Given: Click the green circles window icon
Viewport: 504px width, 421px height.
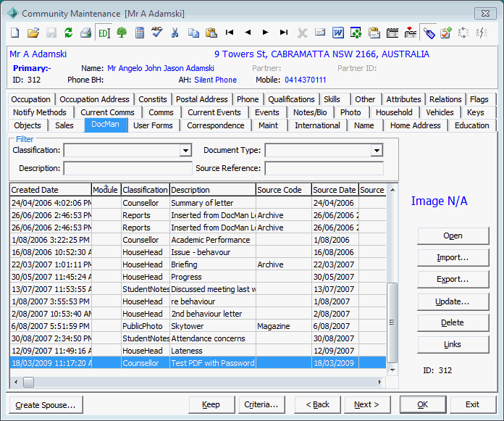Looking at the screenshot, I should coord(356,33).
